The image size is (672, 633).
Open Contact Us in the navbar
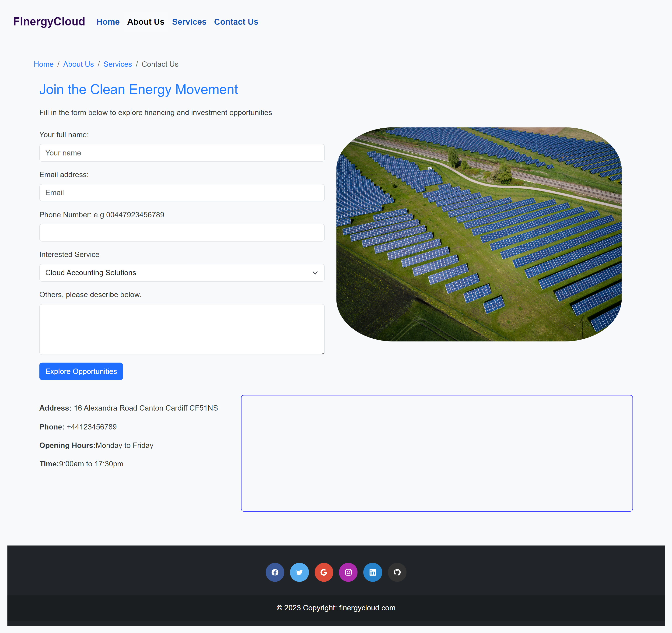coord(236,22)
